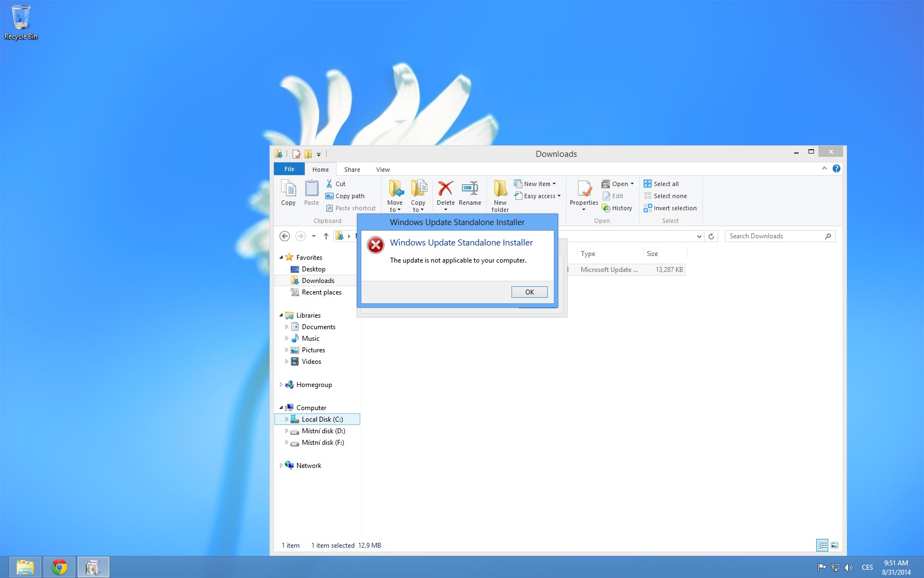Open the recent locations dropdown arrow
Viewport: 924px width, 578px height.
coord(313,236)
